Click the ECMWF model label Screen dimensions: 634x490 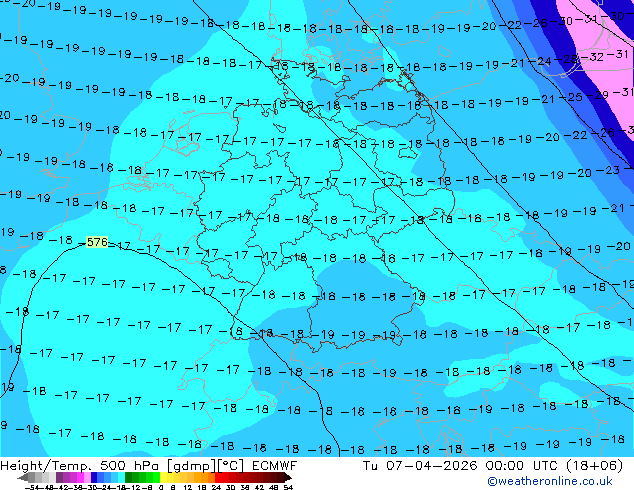pyautogui.click(x=274, y=466)
